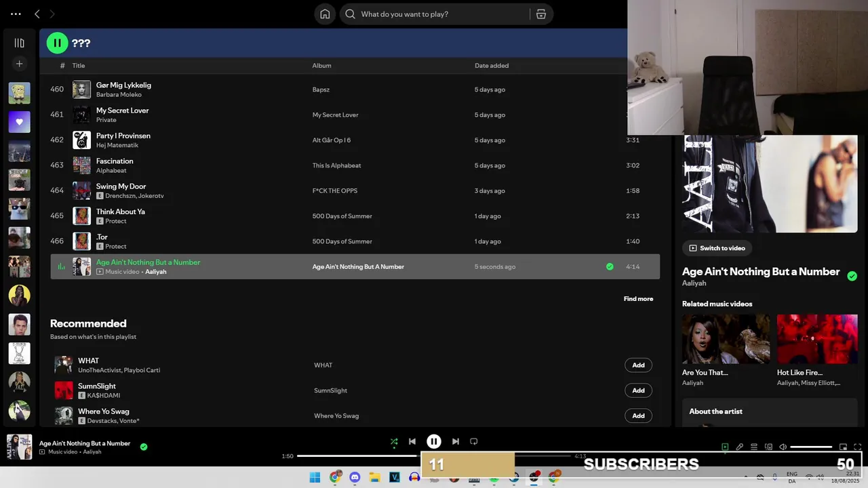Toggle Now Playing view icon
The width and height of the screenshot is (868, 488).
pos(725,447)
